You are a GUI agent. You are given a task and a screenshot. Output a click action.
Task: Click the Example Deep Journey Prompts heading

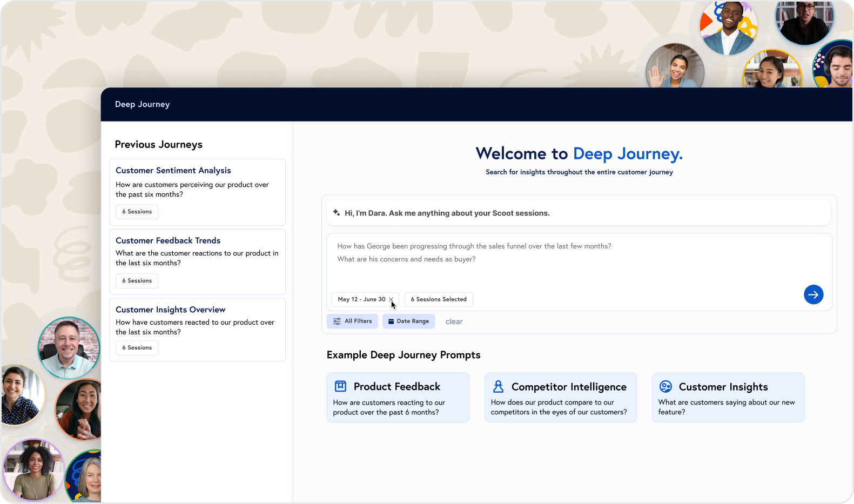(404, 355)
